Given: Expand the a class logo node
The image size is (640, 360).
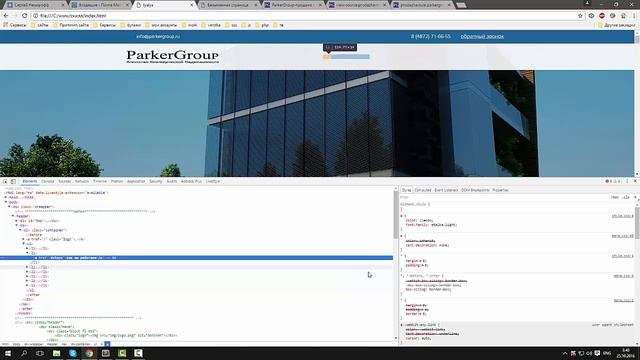Looking at the screenshot, I should point(24,239).
